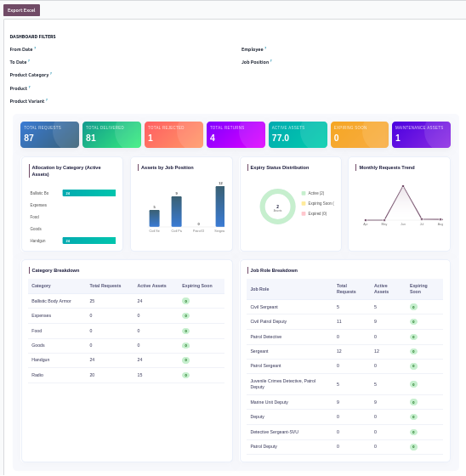Viewport: 466px width, 476px height.
Task: Toggle the Expired legend swatch
Action: pyautogui.click(x=304, y=213)
